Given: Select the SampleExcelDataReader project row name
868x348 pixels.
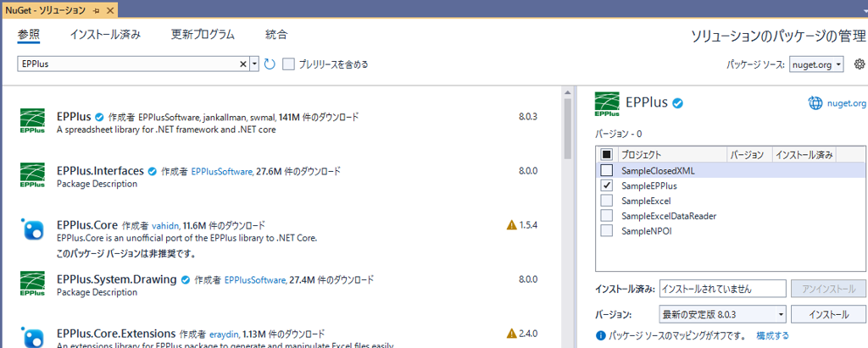Looking at the screenshot, I should coord(669,216).
